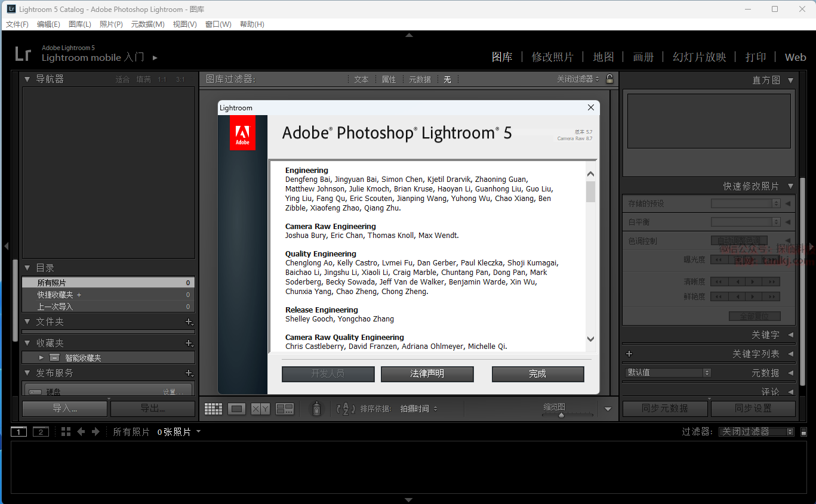
Task: Toggle the A-Z sort direction icon
Action: [x=346, y=409]
